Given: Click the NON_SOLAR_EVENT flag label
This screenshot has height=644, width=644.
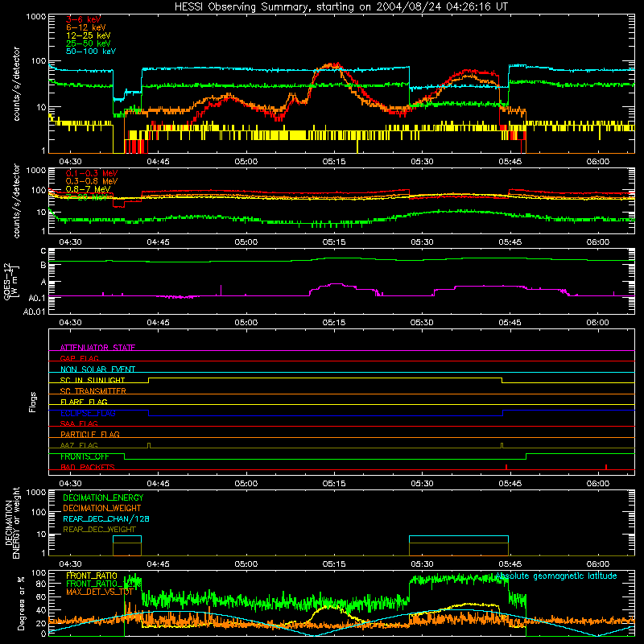Looking at the screenshot, I should (97, 369).
